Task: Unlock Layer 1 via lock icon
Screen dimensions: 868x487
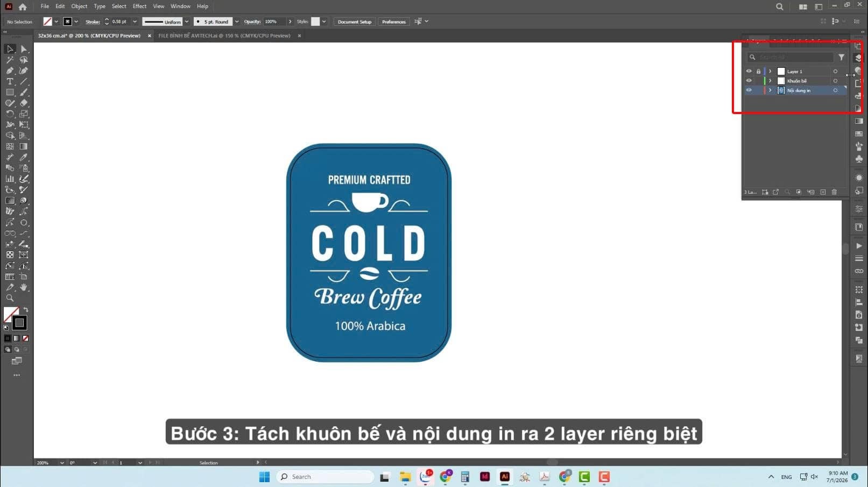Action: 758,71
